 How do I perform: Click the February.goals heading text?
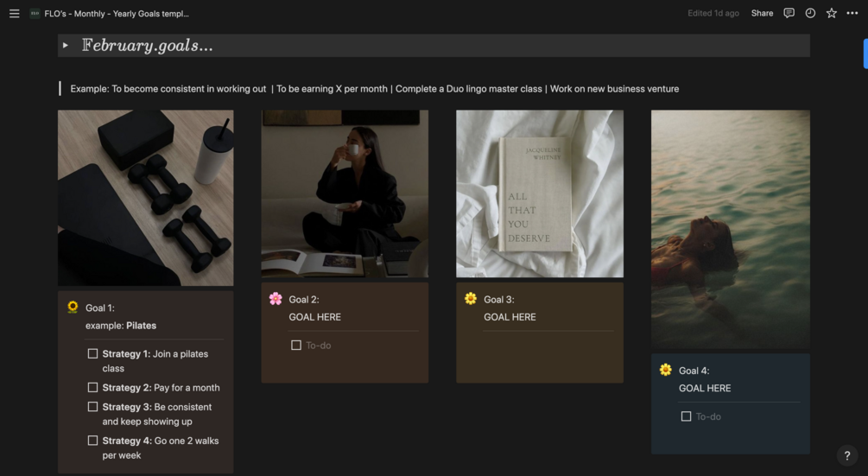click(x=147, y=46)
